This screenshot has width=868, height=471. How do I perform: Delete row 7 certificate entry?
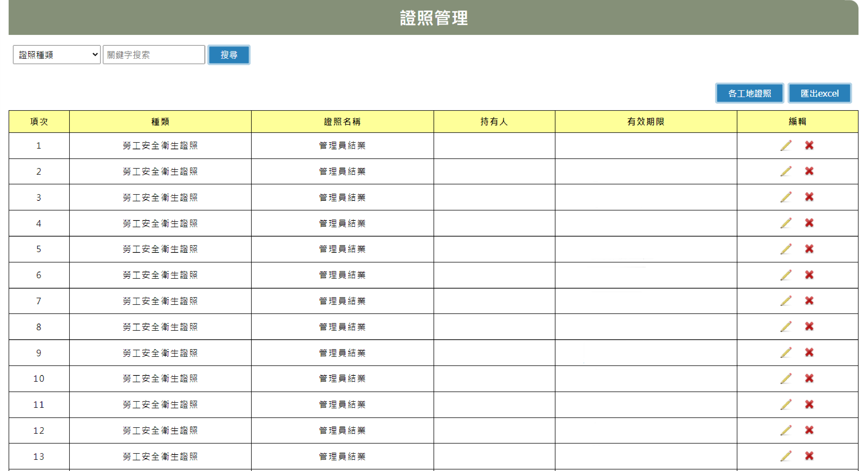809,301
